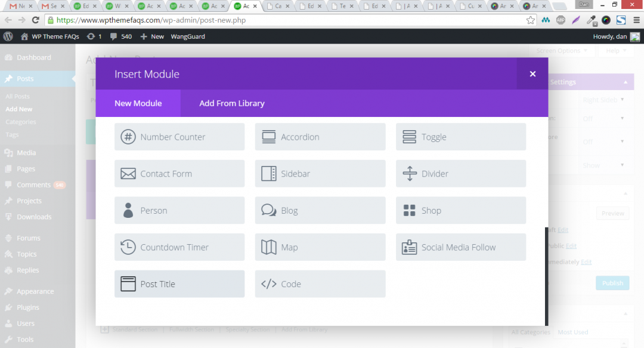Insert the Post Title module

click(x=179, y=284)
